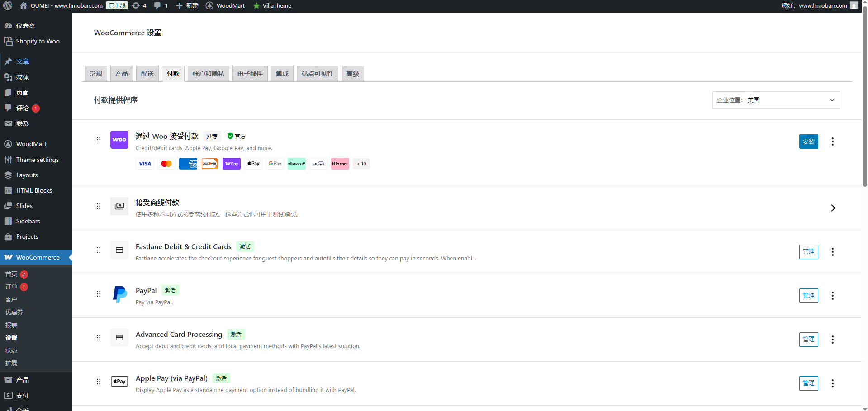This screenshot has height=411, width=868.
Task: Switch to the 集成 settings tab
Action: (x=282, y=74)
